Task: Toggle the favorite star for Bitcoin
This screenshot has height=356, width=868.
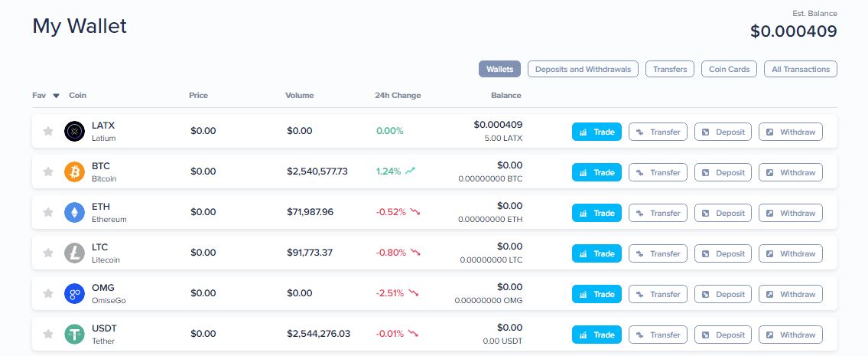Action: coord(48,172)
